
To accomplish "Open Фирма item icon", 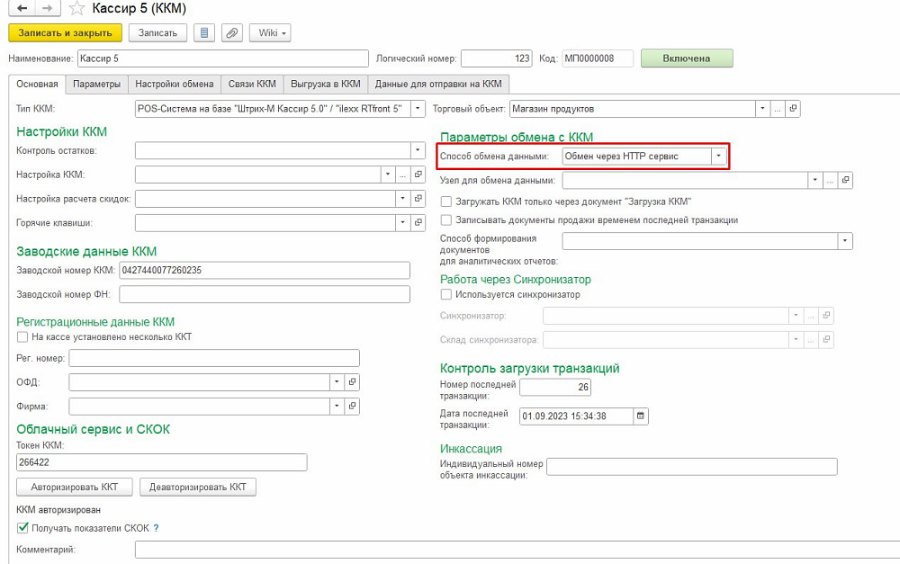I will pos(352,406).
